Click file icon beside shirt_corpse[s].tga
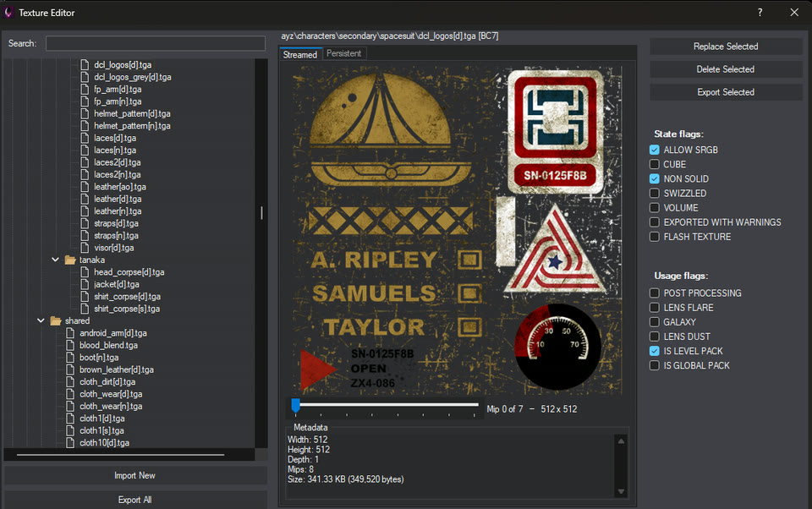 pos(85,309)
